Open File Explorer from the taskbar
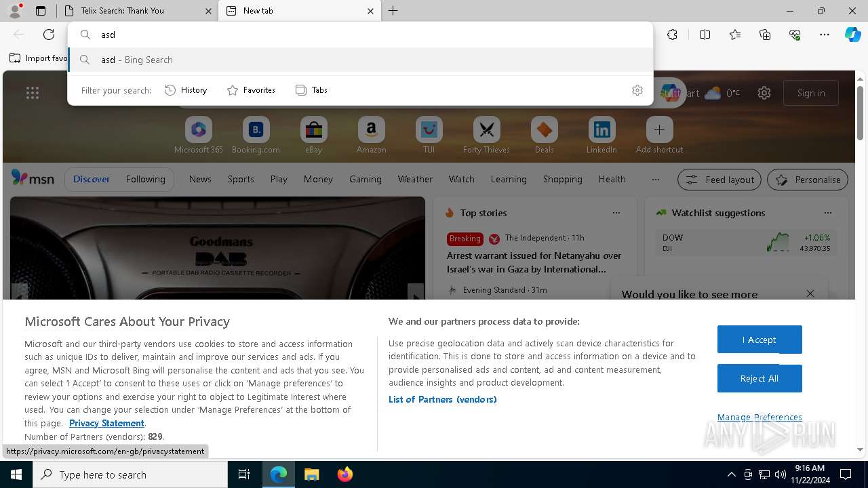868x488 pixels. [311, 474]
